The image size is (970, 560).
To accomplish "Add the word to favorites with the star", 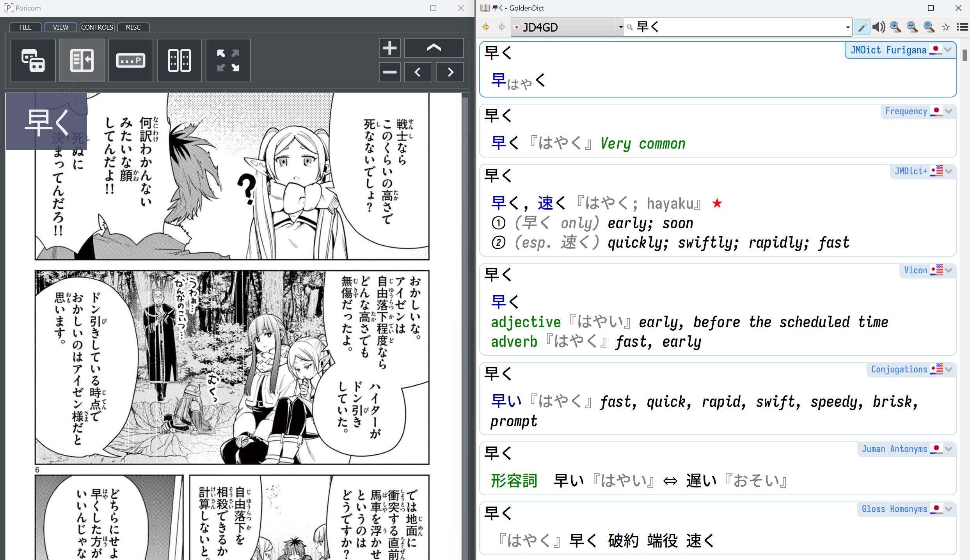I will click(x=946, y=27).
